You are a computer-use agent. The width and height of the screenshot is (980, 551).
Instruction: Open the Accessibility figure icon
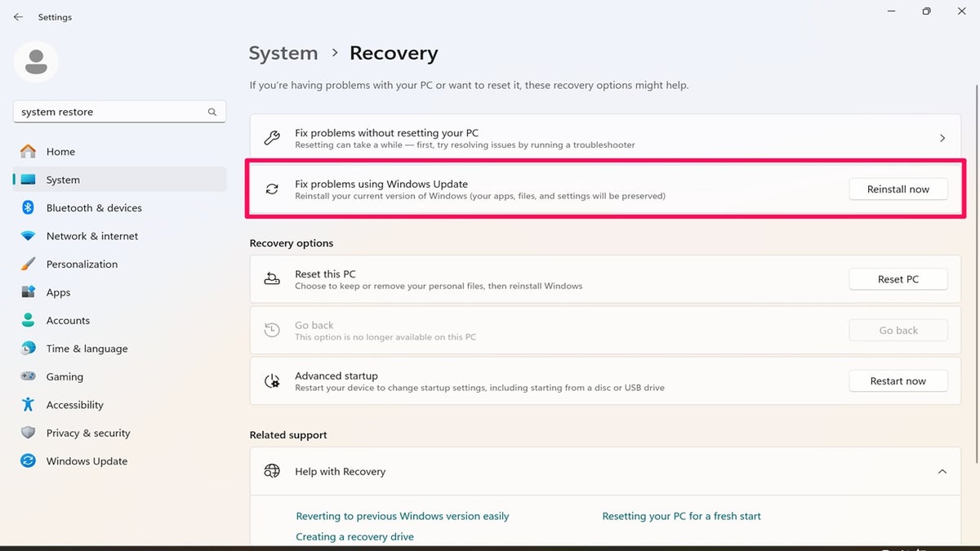[x=28, y=405]
